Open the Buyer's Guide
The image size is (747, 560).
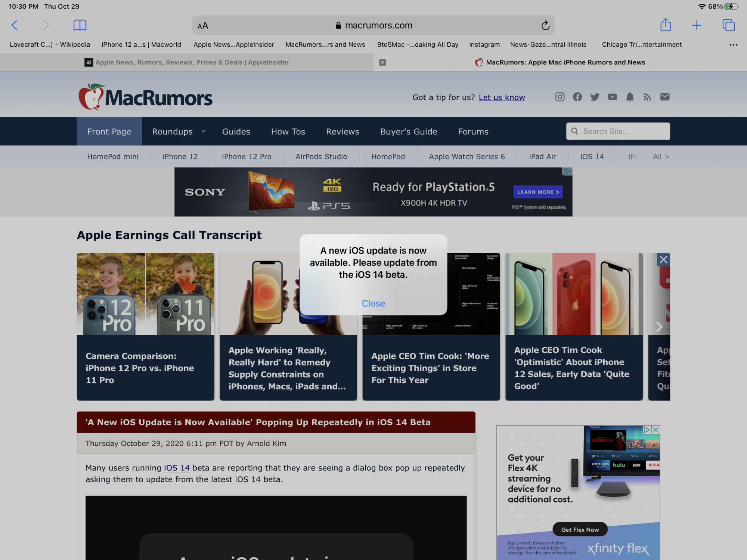point(409,131)
